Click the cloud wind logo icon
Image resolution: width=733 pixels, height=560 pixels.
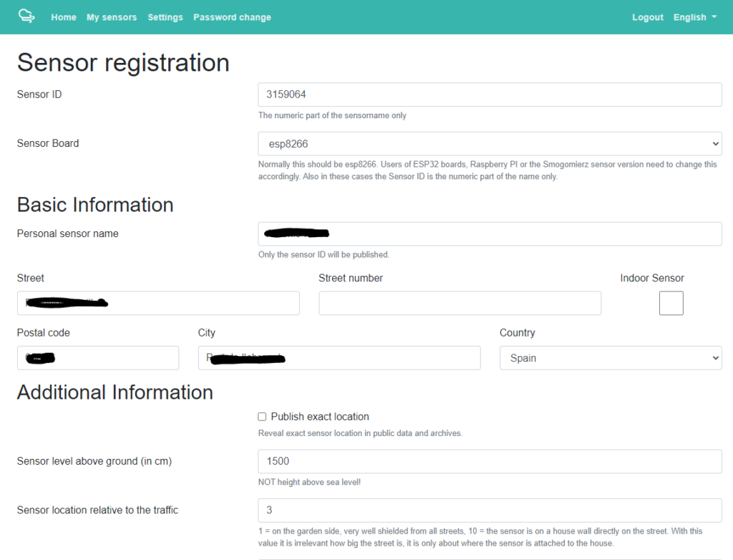[x=26, y=16]
